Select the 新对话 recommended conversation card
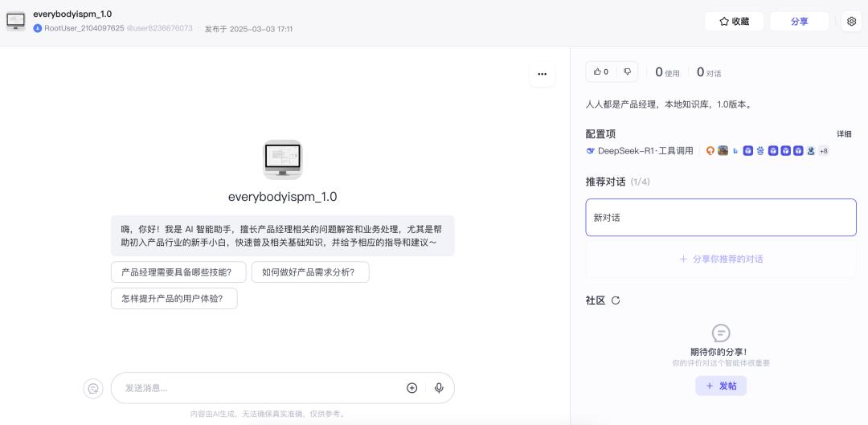Viewport: 868px width, 425px height. 721,218
